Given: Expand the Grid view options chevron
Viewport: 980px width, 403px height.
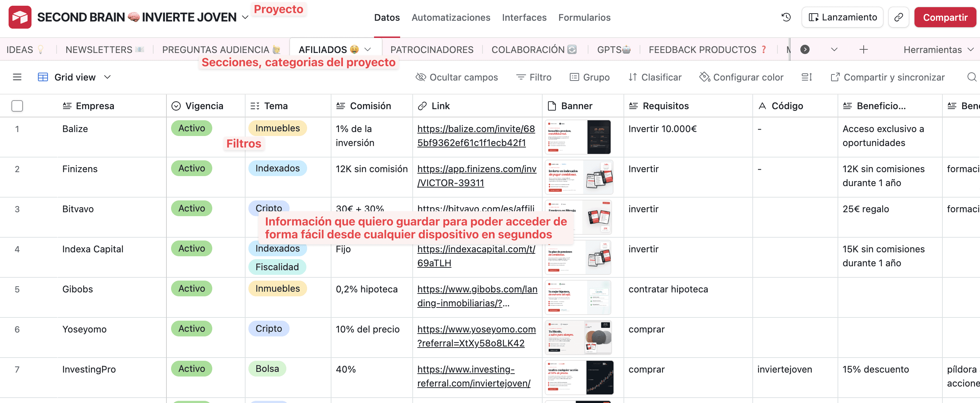Looking at the screenshot, I should 108,77.
